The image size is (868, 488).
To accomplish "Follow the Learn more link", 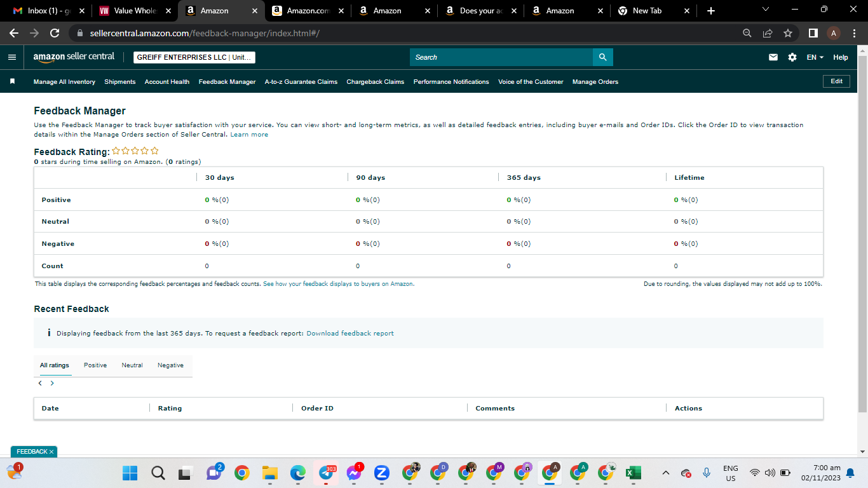I will pyautogui.click(x=249, y=135).
